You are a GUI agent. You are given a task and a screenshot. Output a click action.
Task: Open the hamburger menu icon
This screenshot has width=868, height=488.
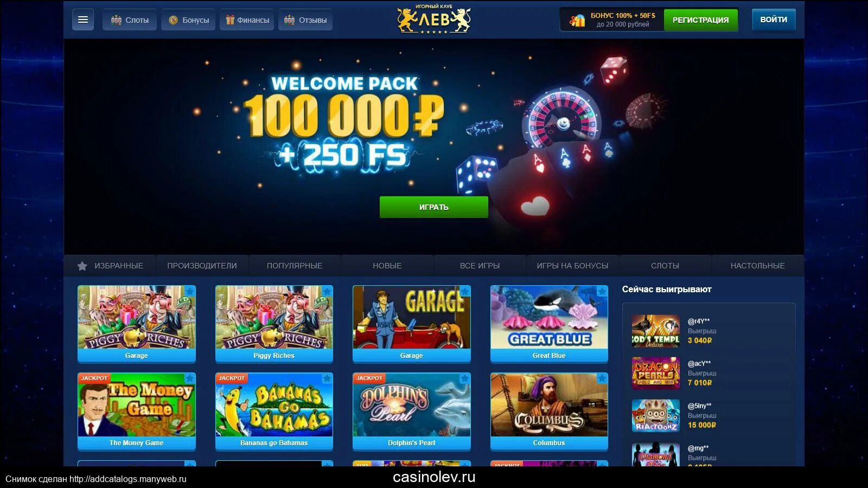click(x=83, y=20)
